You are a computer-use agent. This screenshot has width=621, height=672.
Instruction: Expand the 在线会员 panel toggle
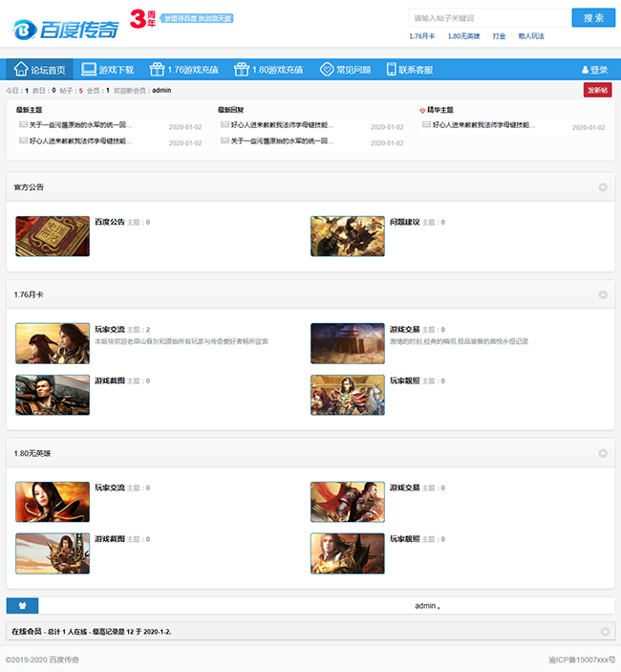tap(605, 632)
